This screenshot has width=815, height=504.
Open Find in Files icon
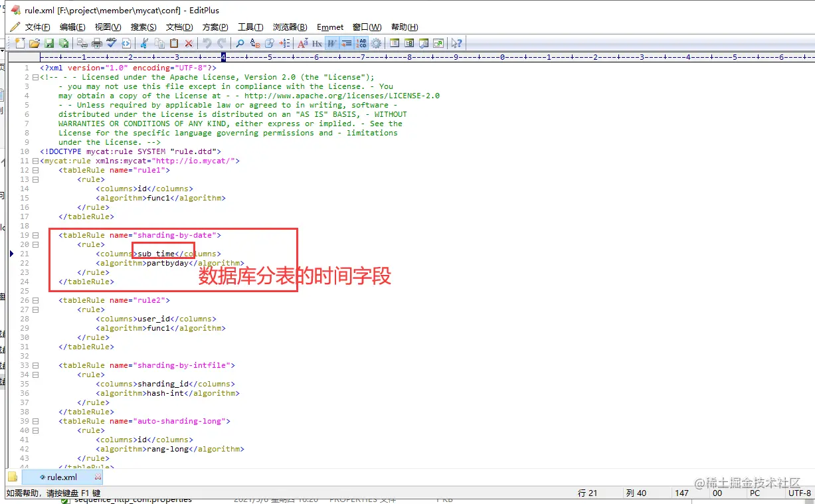coord(270,43)
